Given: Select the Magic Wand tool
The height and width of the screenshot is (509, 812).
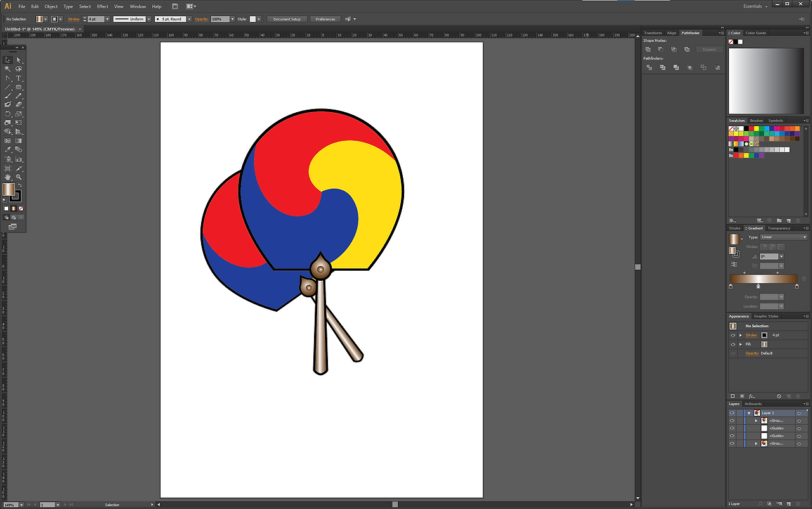Looking at the screenshot, I should [x=8, y=69].
